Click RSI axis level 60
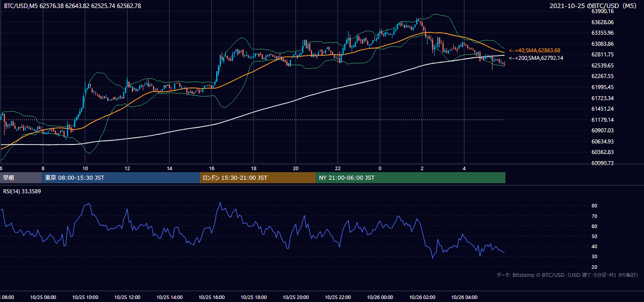The height and width of the screenshot is (302, 644). pyautogui.click(x=595, y=226)
